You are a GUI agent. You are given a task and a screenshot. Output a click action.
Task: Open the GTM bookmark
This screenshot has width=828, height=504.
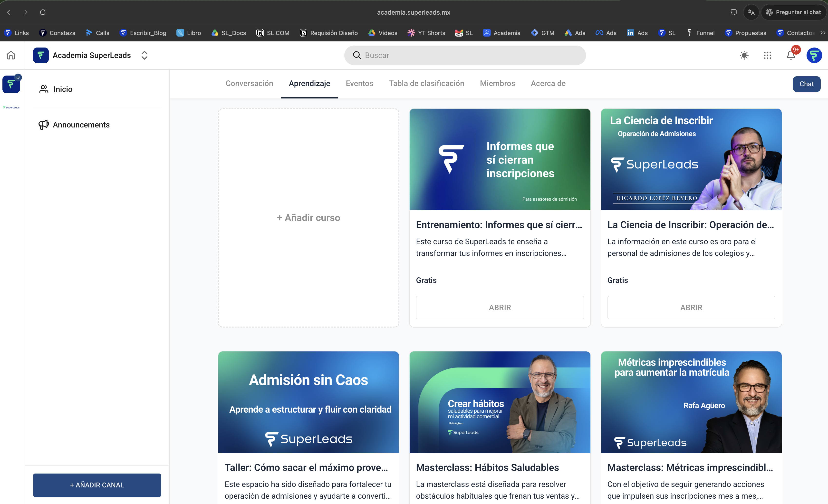coord(542,33)
